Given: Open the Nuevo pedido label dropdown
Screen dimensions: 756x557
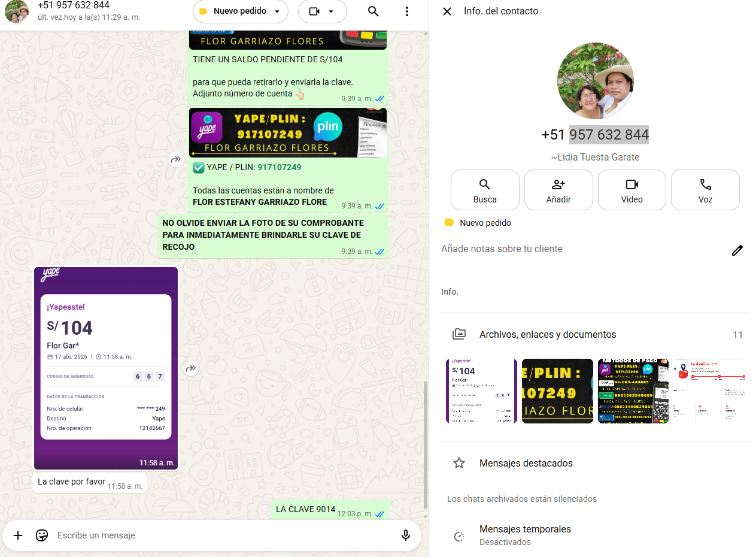Looking at the screenshot, I should [240, 11].
